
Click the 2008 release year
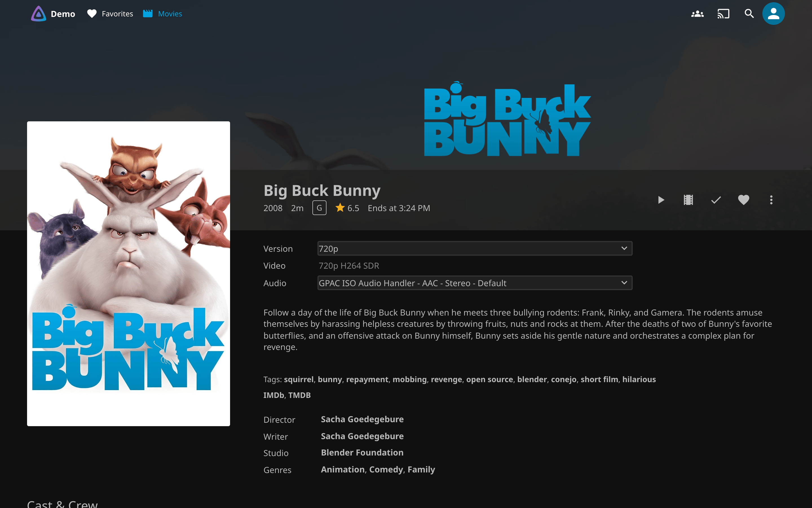click(273, 208)
